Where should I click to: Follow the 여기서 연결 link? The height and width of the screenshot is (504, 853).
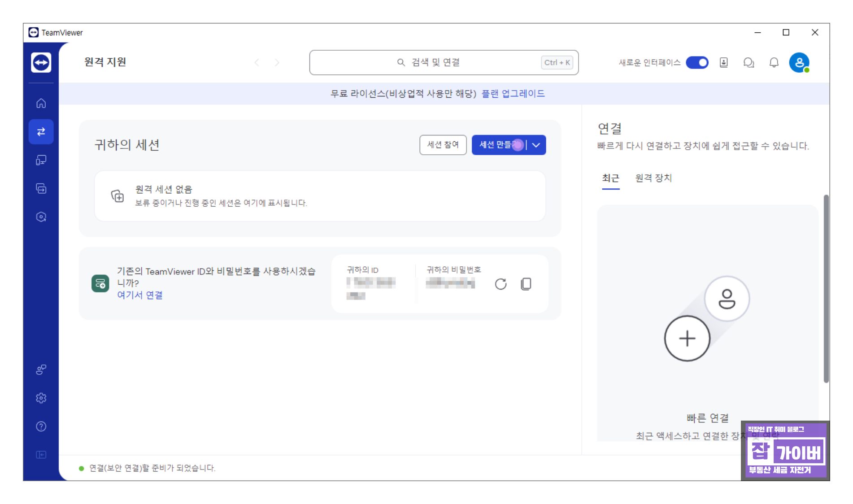140,295
